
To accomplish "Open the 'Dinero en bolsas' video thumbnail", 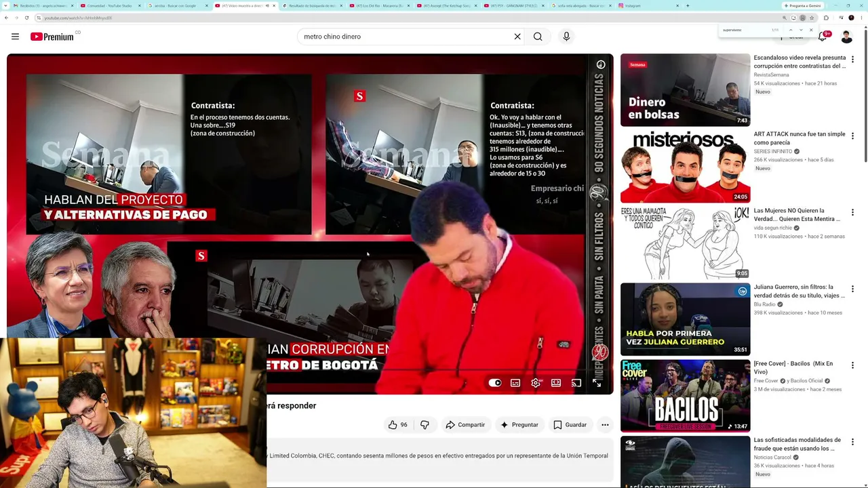I will 685,90.
